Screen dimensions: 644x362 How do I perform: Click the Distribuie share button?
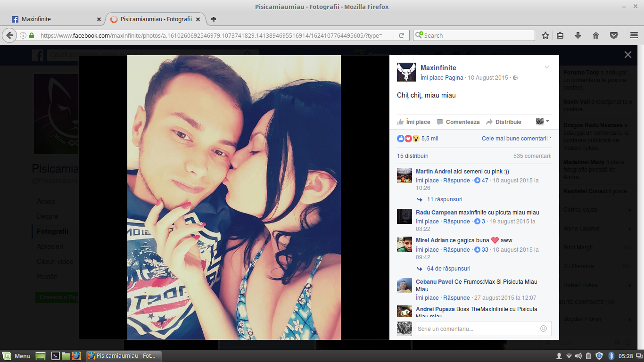pyautogui.click(x=504, y=122)
